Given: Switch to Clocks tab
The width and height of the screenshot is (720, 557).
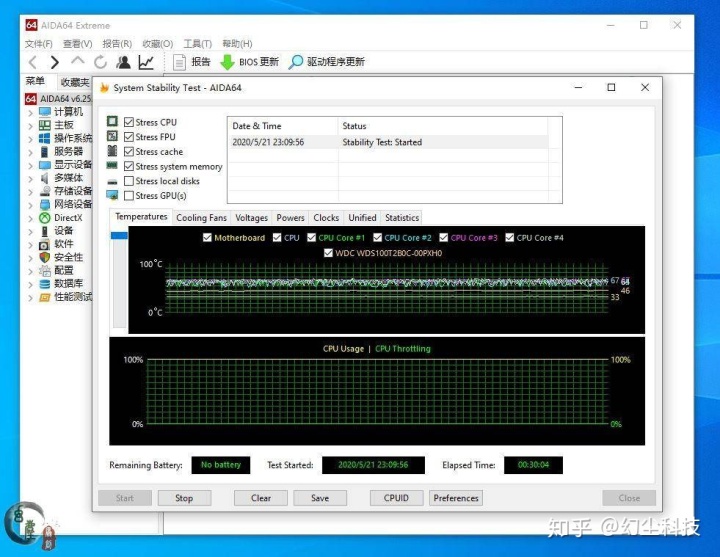Looking at the screenshot, I should [x=326, y=218].
